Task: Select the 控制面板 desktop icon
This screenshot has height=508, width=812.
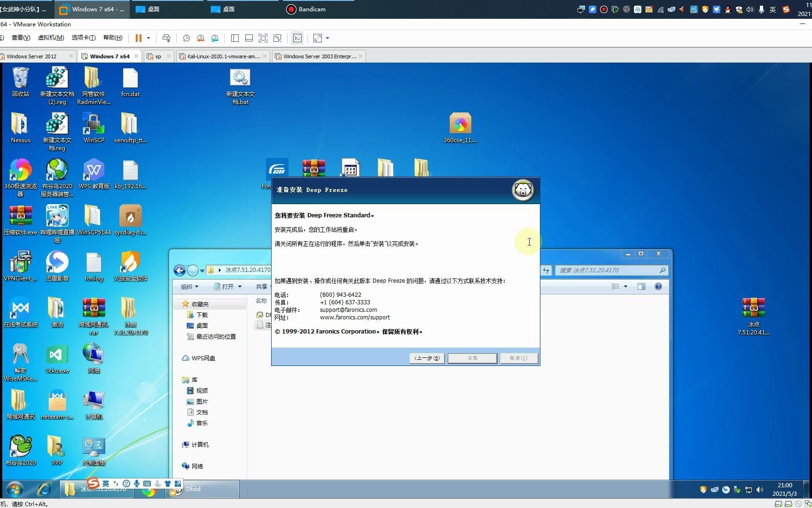Action: (94, 451)
